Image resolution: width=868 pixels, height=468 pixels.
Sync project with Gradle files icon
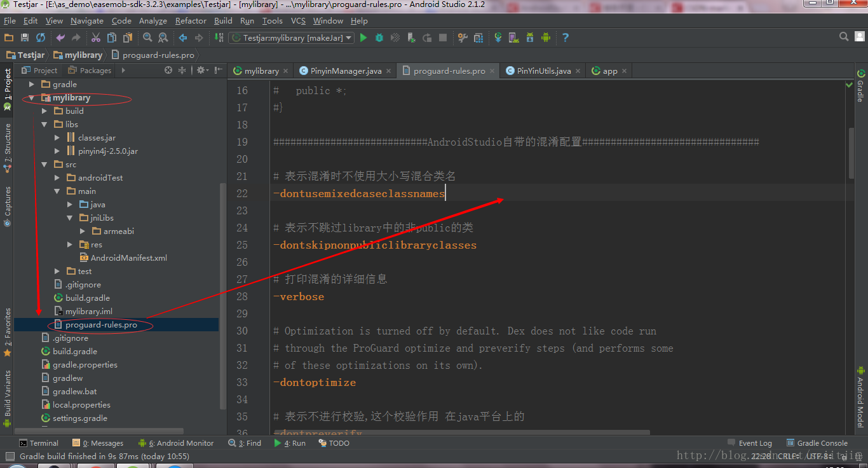coord(498,38)
